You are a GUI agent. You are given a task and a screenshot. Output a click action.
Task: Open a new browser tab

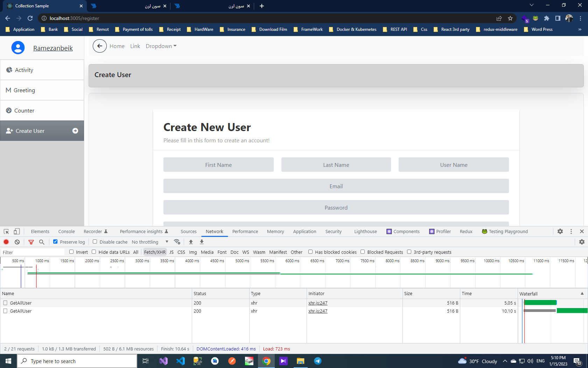(262, 6)
